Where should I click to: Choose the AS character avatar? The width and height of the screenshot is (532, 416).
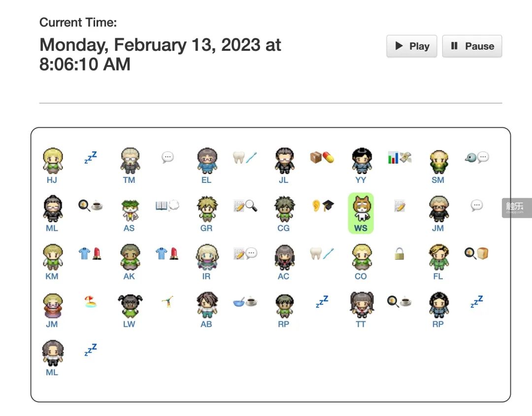pos(129,208)
